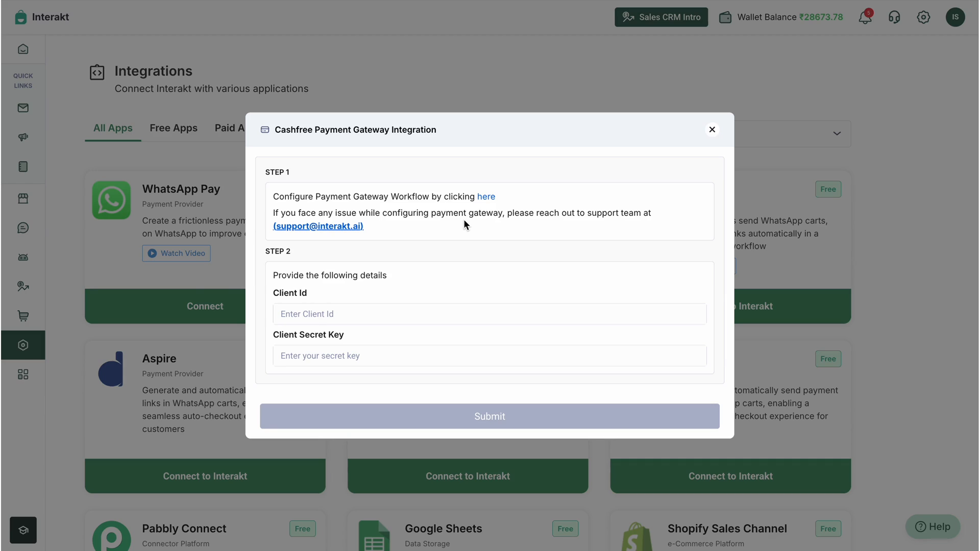Click Connect under WhatsApp Pay
The image size is (980, 551).
tap(205, 306)
